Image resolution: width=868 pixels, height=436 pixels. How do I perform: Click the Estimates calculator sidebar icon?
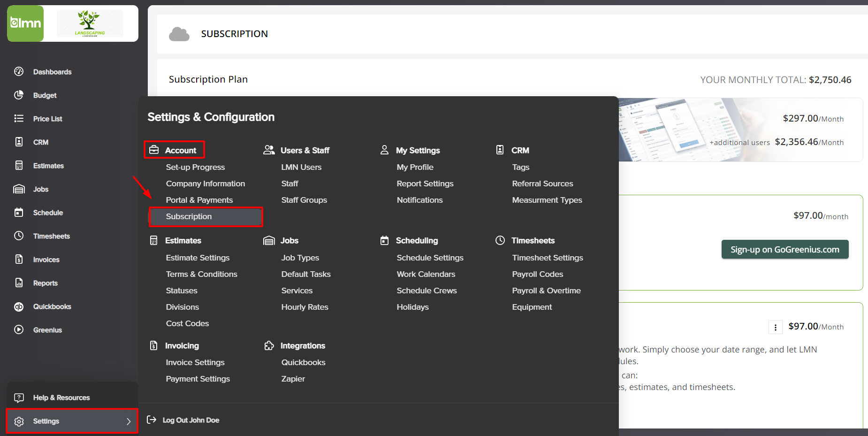coord(19,165)
